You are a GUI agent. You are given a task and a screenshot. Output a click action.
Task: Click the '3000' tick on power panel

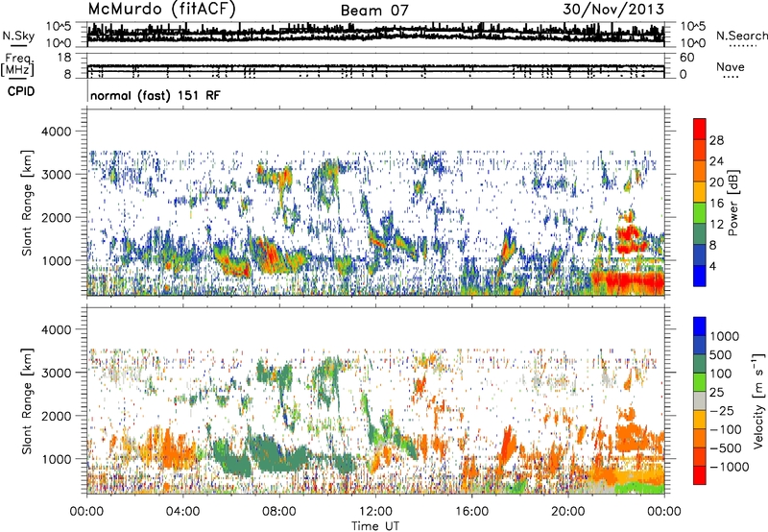[58, 175]
